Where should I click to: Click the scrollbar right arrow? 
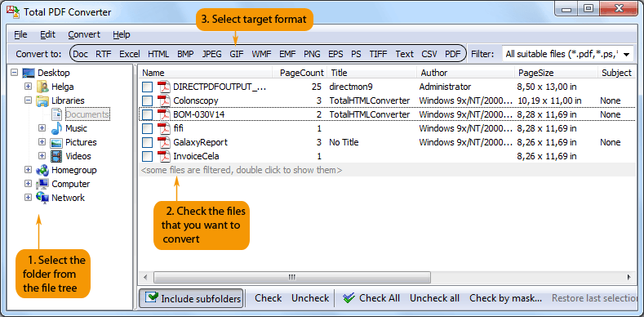click(628, 277)
